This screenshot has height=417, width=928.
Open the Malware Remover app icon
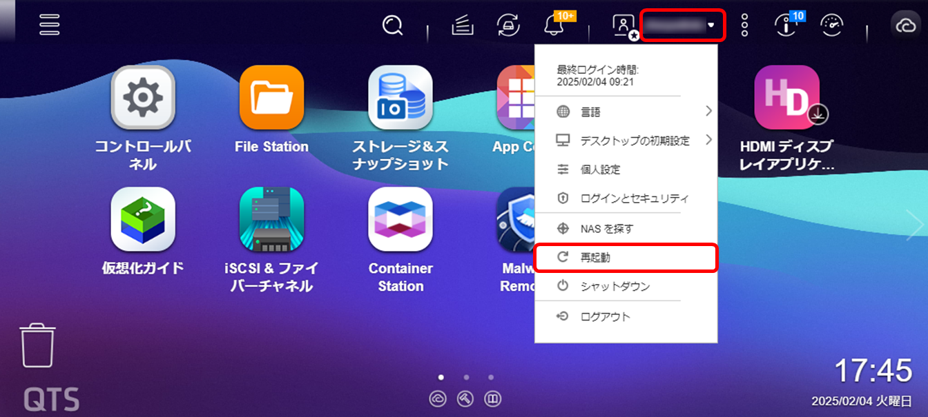[515, 219]
